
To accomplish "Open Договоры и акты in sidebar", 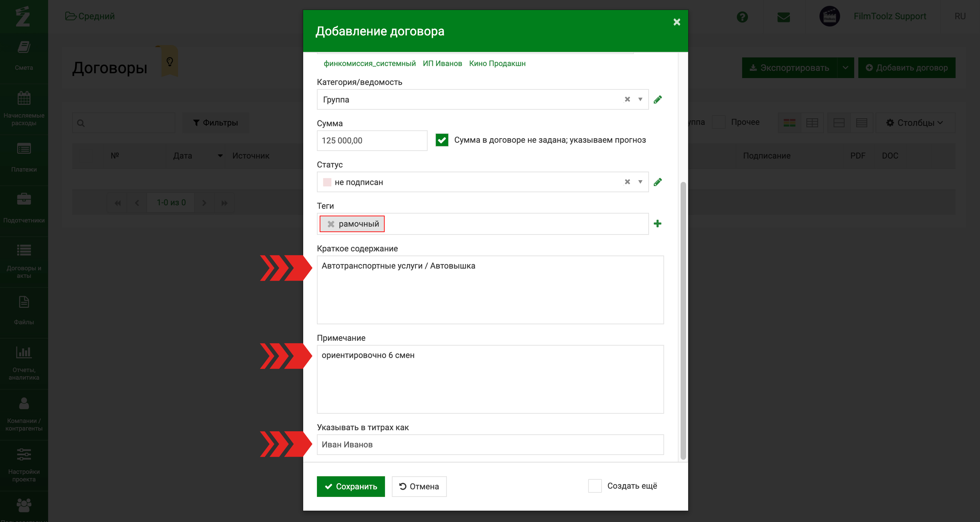I will (x=24, y=262).
